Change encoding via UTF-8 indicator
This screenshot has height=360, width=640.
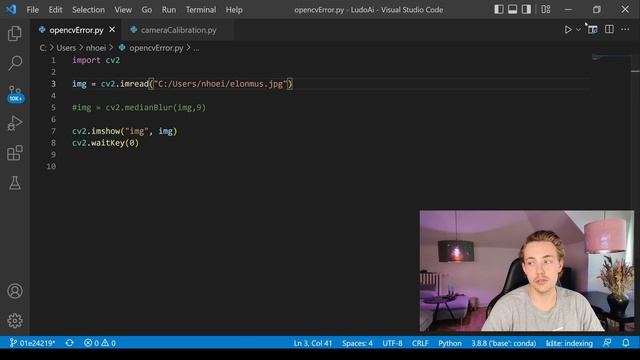tap(392, 343)
